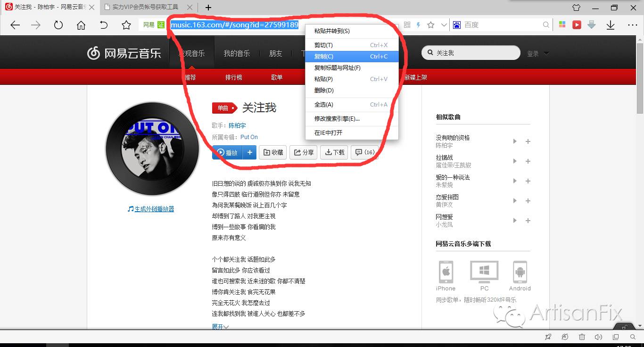Choose 粘贴(P) in context menu
Screen dimensions: 644x347
click(352, 79)
